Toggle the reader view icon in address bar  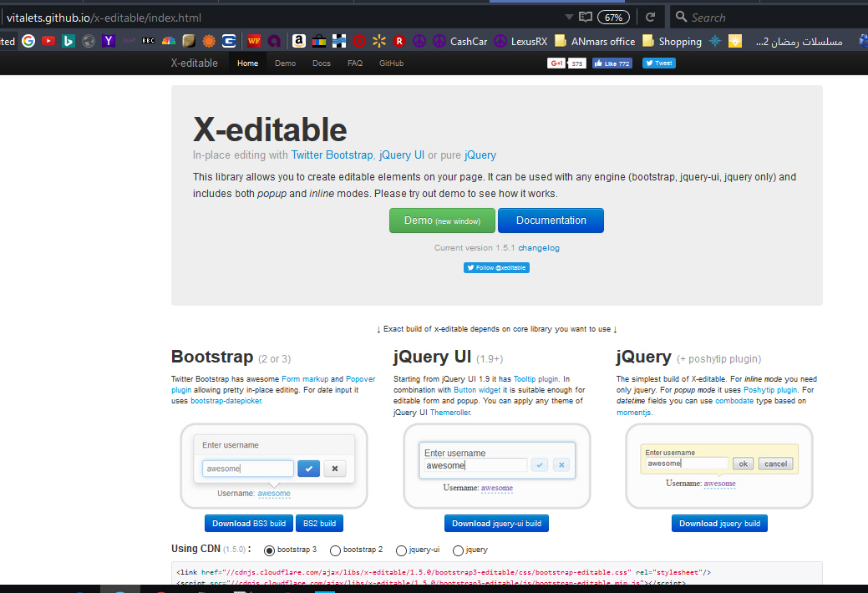(586, 17)
